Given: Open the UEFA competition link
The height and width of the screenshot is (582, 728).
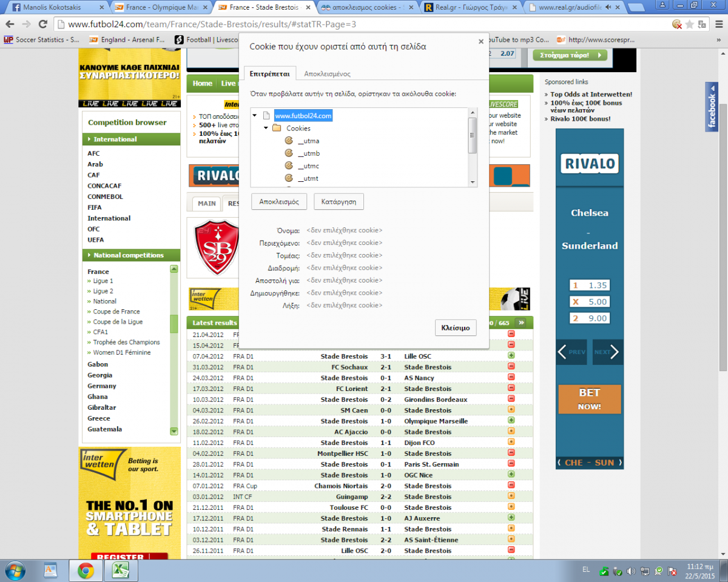Looking at the screenshot, I should click(95, 239).
